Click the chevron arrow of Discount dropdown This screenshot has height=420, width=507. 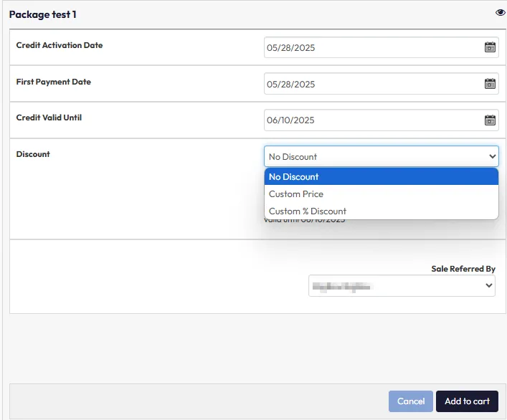pyautogui.click(x=492, y=156)
